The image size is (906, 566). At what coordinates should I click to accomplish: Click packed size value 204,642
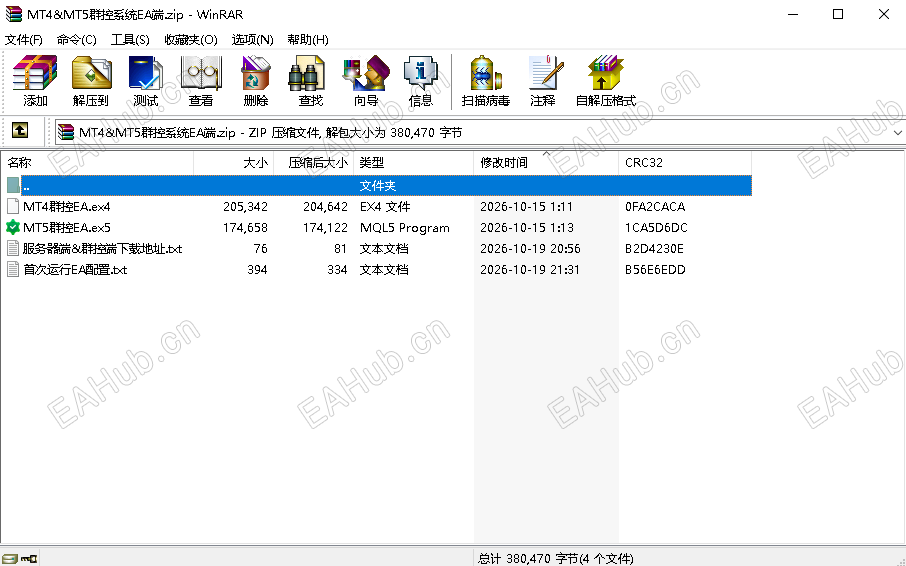pyautogui.click(x=325, y=206)
